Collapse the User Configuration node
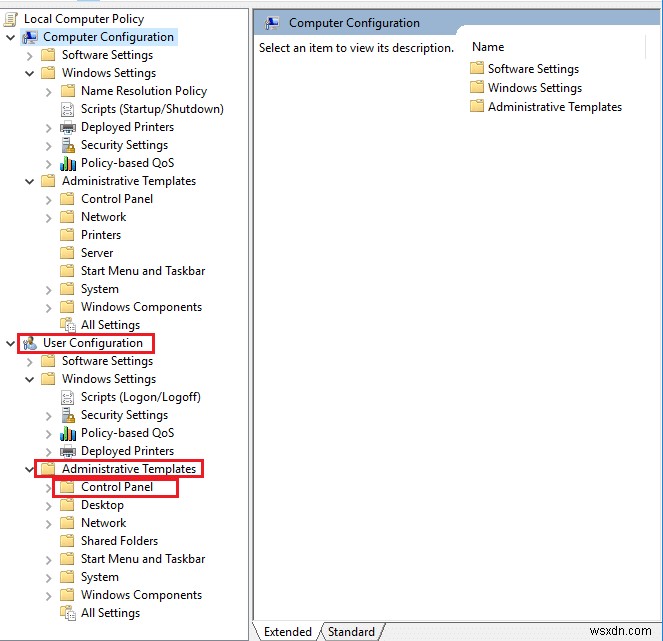The image size is (663, 641). (11, 344)
